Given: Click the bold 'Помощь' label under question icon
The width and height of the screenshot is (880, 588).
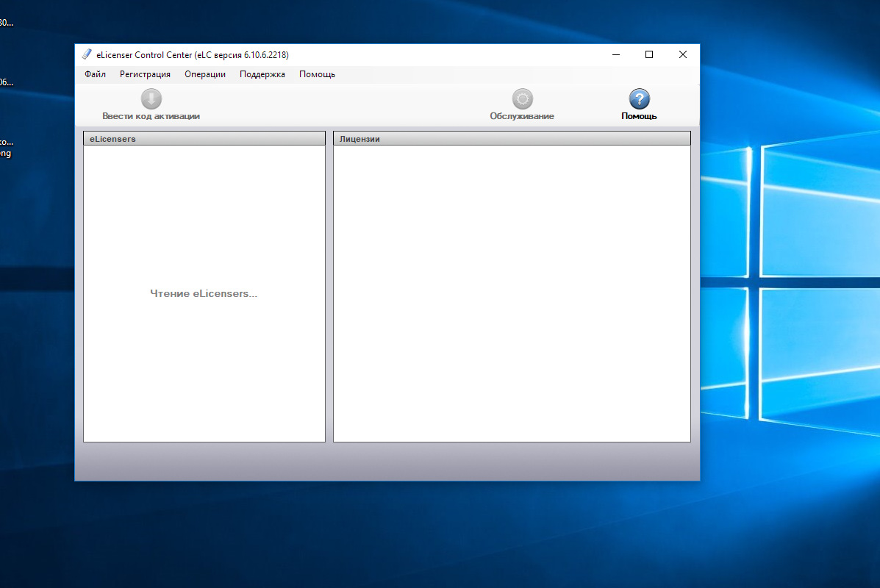Looking at the screenshot, I should click(639, 116).
